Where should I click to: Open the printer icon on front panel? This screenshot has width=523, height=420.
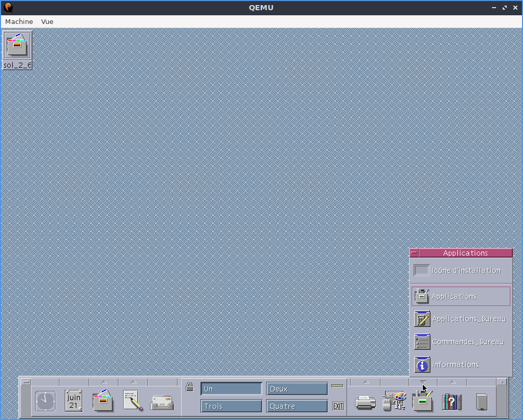click(366, 402)
